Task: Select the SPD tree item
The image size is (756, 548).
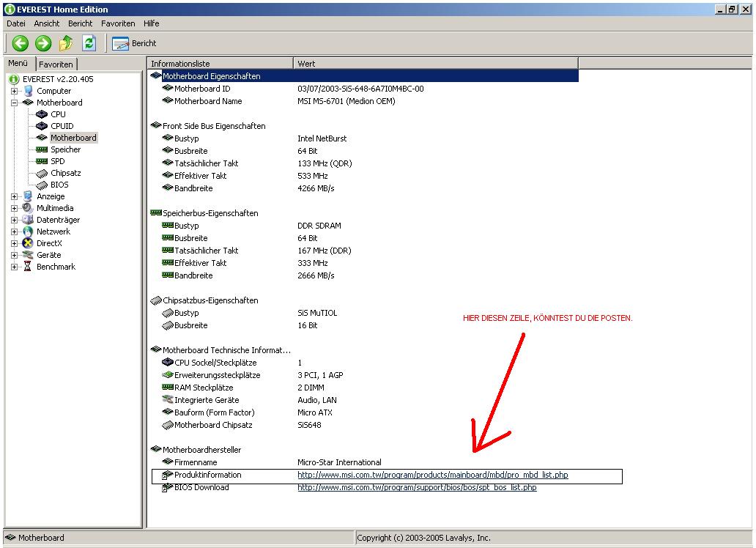Action: point(57,161)
